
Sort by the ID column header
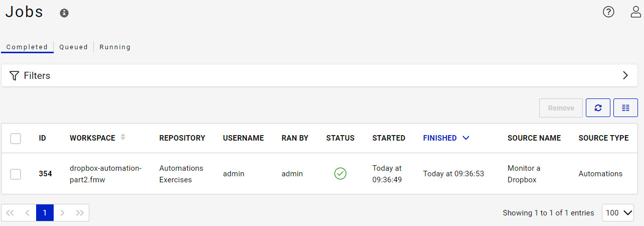42,138
